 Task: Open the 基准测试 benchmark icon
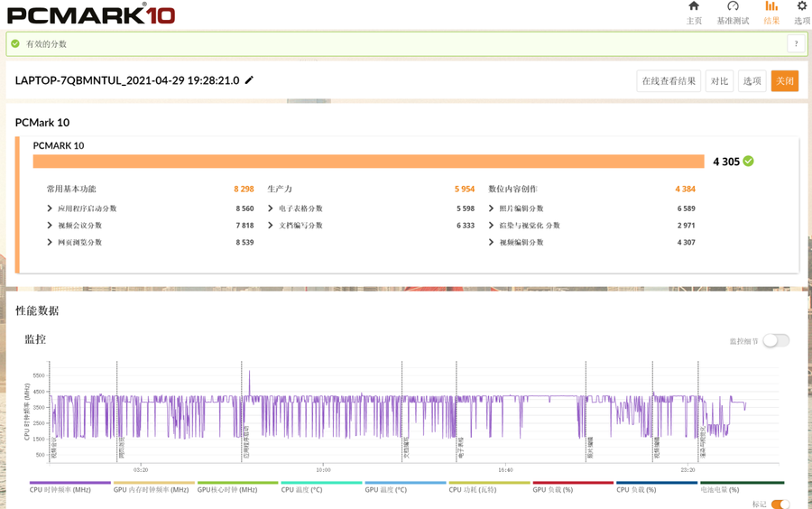pyautogui.click(x=733, y=13)
